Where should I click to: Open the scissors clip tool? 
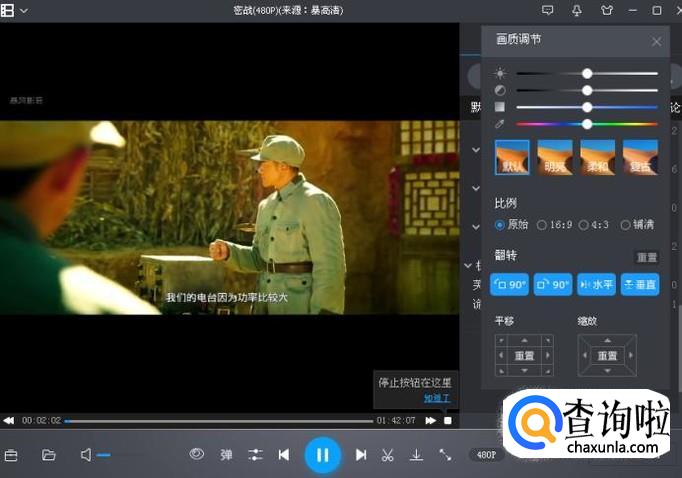(x=387, y=455)
